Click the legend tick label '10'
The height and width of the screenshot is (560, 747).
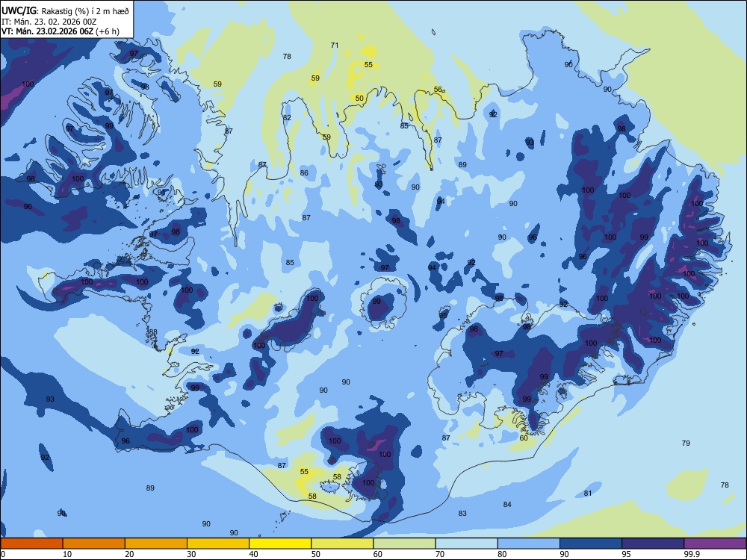tap(67, 554)
